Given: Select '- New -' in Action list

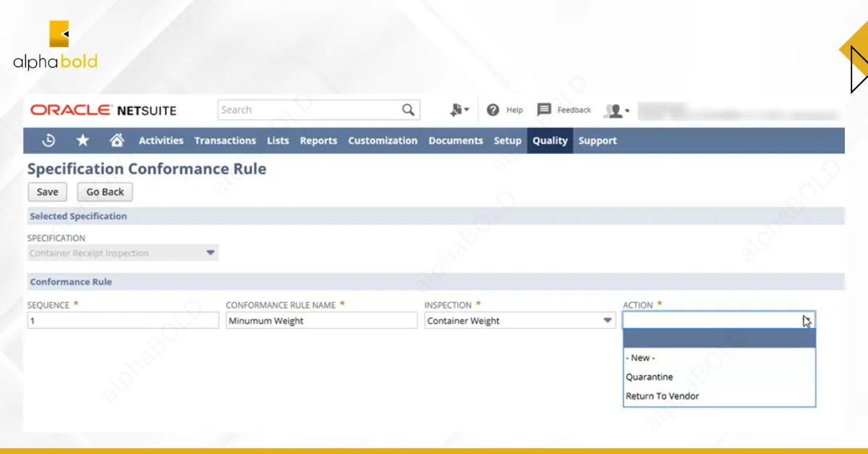Looking at the screenshot, I should 719,358.
